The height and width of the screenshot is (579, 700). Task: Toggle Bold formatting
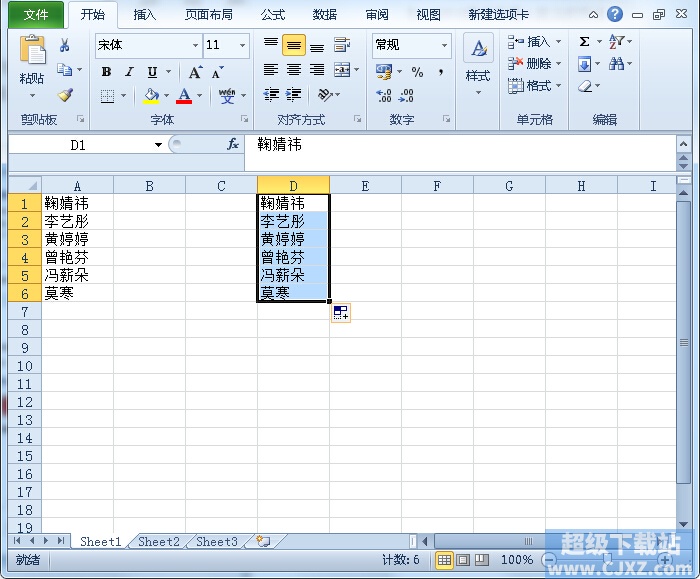tap(106, 72)
